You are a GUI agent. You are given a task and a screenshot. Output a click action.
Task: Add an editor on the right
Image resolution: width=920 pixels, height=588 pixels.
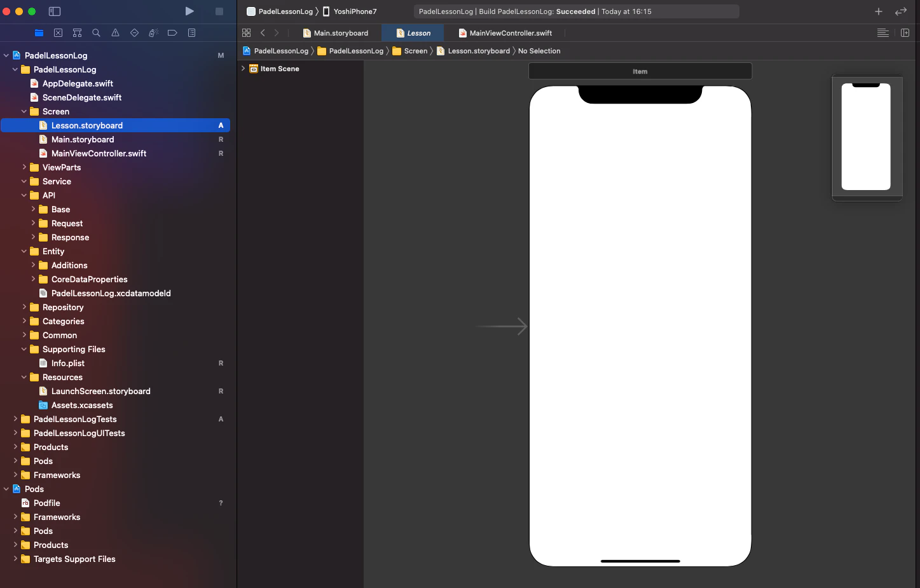pyautogui.click(x=905, y=33)
